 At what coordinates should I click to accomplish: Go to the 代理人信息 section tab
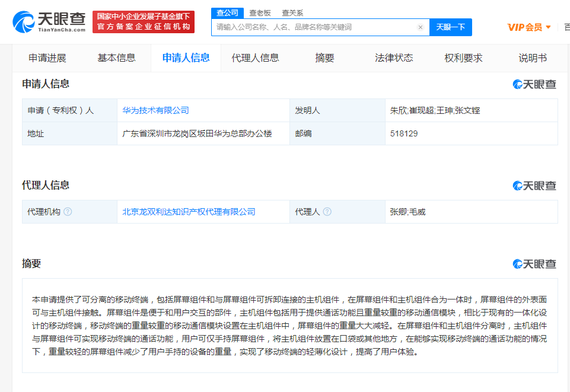click(x=255, y=58)
